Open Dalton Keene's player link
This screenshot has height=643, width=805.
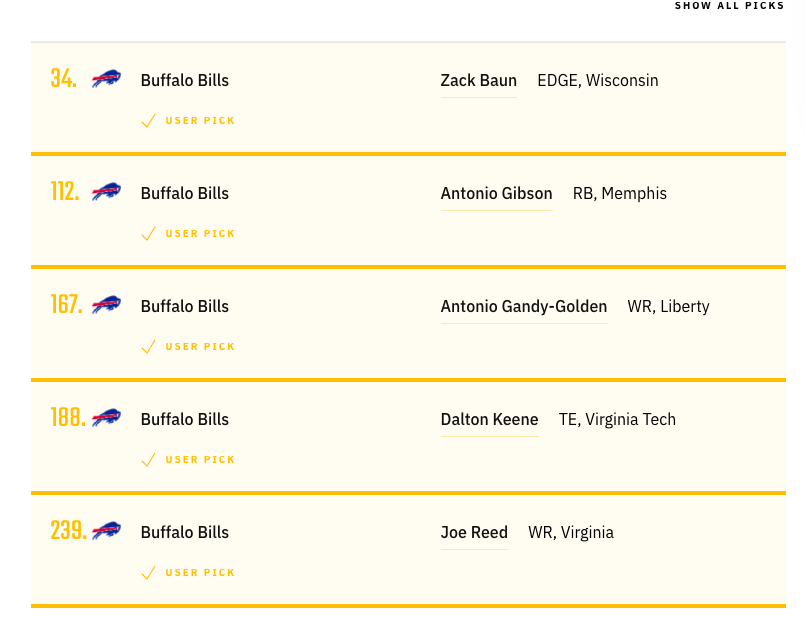pyautogui.click(x=489, y=420)
